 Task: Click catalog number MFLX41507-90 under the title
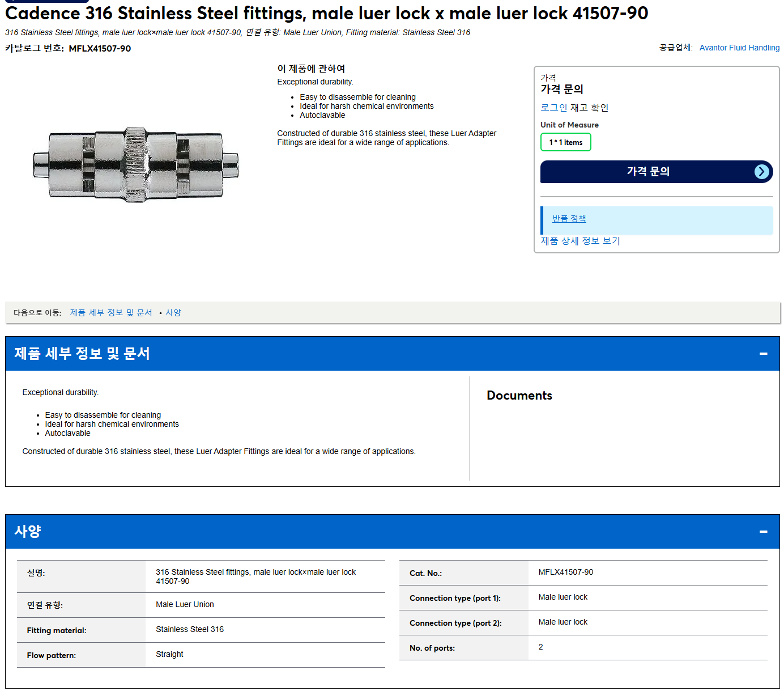(100, 49)
